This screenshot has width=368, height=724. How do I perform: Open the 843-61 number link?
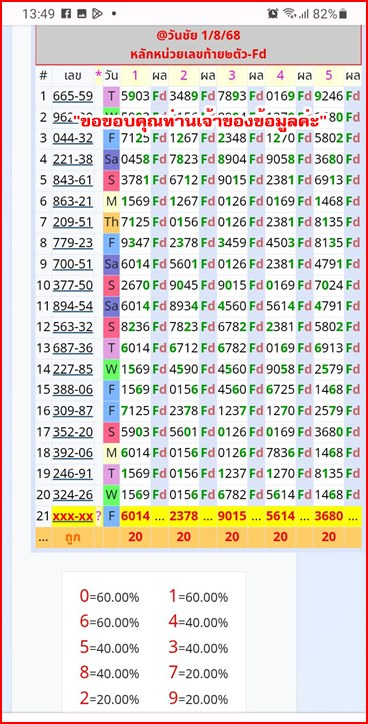[x=72, y=180]
